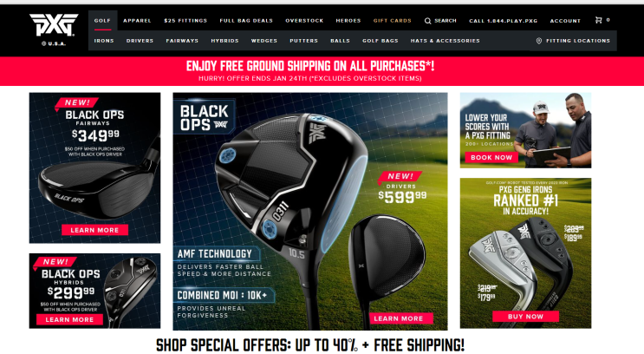Open the search magnifier icon
644x354 pixels.
pos(427,21)
